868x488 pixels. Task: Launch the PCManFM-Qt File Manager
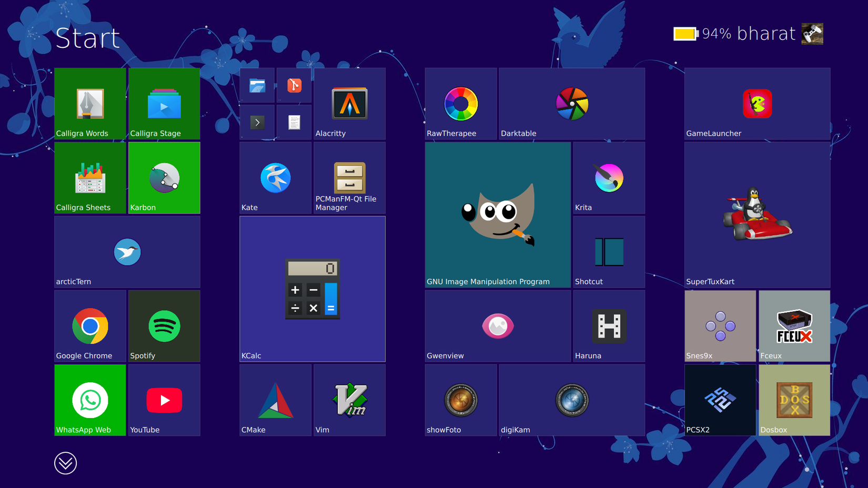(349, 178)
